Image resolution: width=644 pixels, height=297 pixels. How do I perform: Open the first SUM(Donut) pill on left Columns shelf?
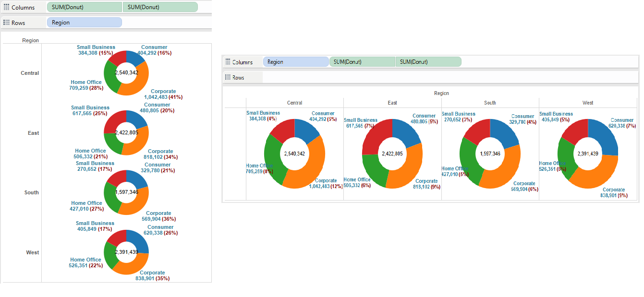[x=84, y=7]
